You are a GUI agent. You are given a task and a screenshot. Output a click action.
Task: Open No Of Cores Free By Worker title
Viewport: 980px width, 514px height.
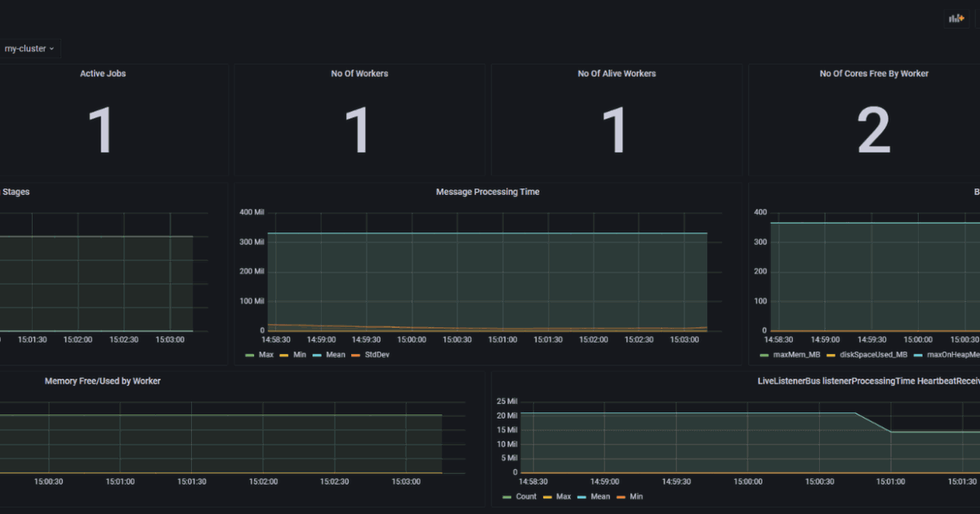tap(874, 73)
